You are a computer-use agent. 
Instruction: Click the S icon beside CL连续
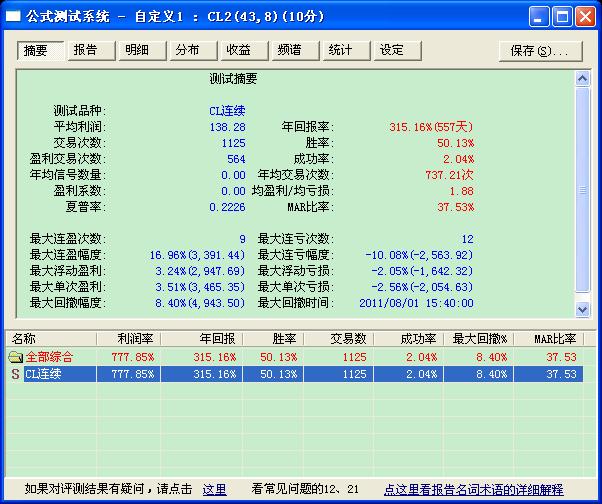click(x=15, y=374)
